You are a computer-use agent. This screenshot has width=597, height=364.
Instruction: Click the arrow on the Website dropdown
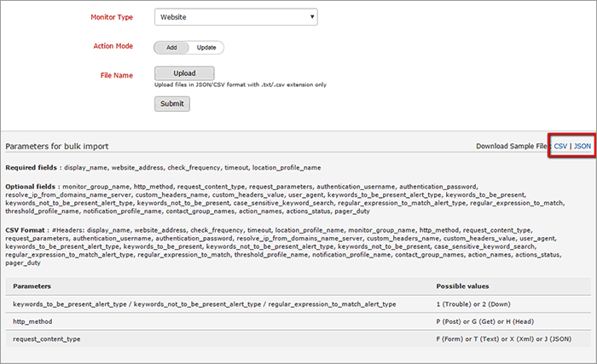click(311, 16)
